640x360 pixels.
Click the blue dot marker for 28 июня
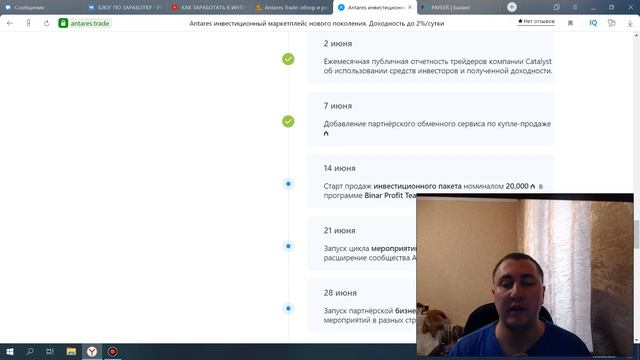pos(288,309)
